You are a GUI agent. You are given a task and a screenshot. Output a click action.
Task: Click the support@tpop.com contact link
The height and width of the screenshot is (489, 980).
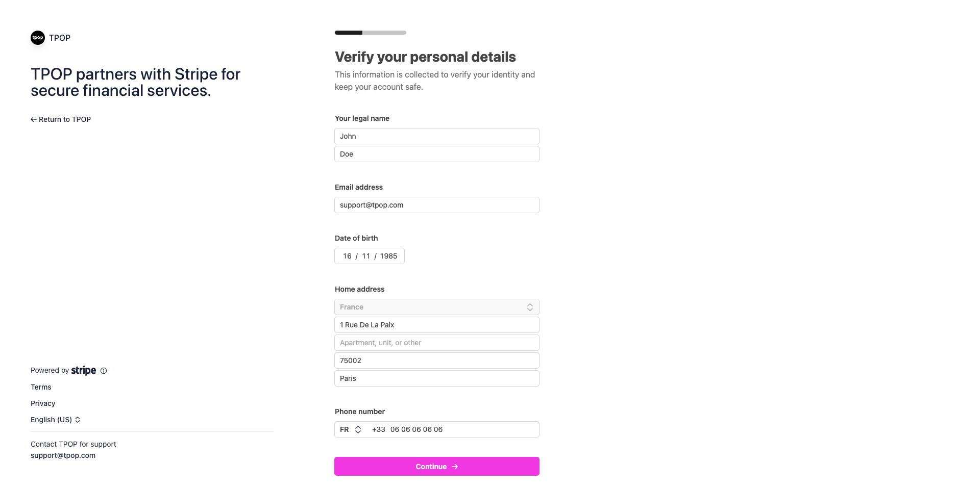point(63,455)
